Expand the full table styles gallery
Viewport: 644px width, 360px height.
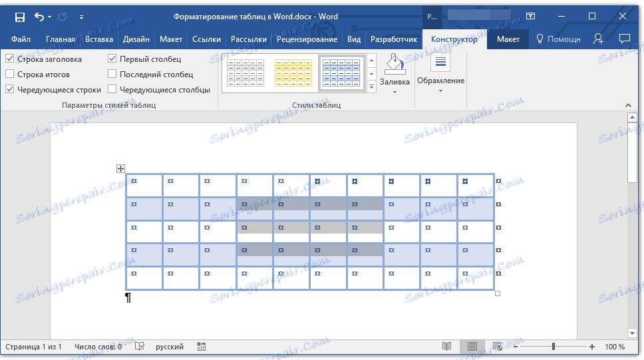pyautogui.click(x=371, y=87)
